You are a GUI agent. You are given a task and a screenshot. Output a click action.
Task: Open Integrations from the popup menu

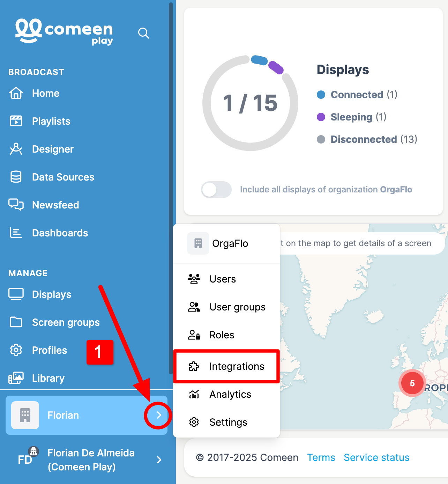[226, 366]
